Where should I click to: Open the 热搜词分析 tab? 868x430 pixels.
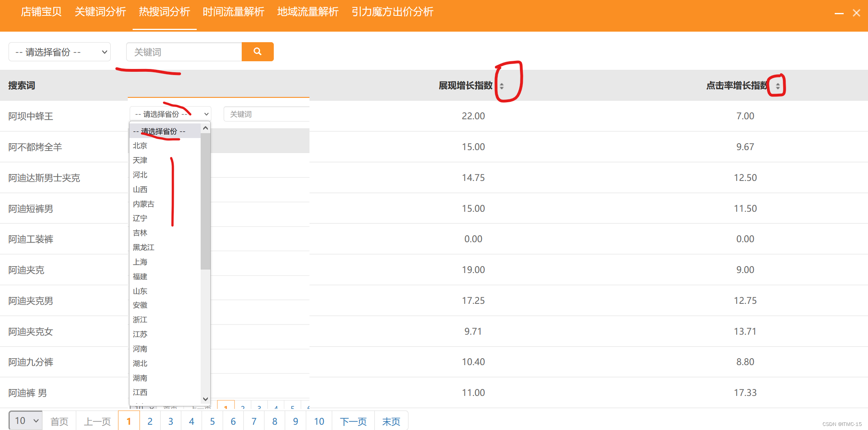[x=164, y=12]
